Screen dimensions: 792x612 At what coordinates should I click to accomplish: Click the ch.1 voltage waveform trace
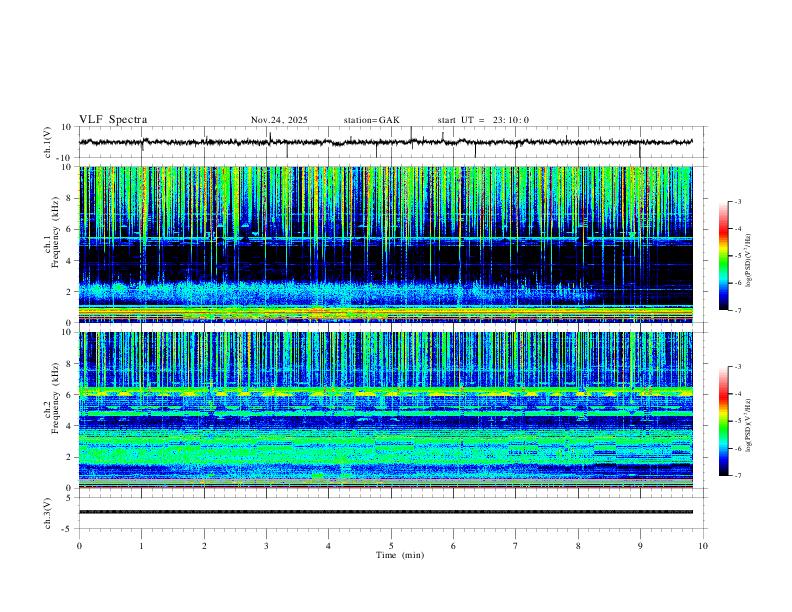point(386,142)
